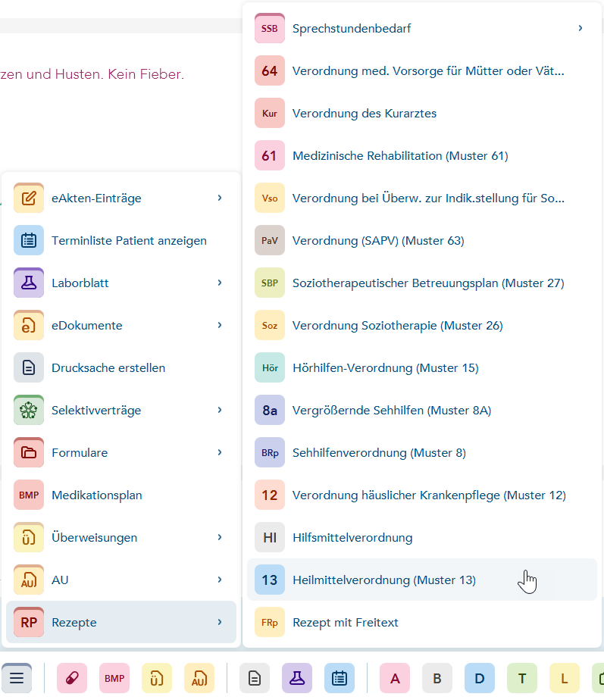Click the Soz icon

[x=270, y=325]
